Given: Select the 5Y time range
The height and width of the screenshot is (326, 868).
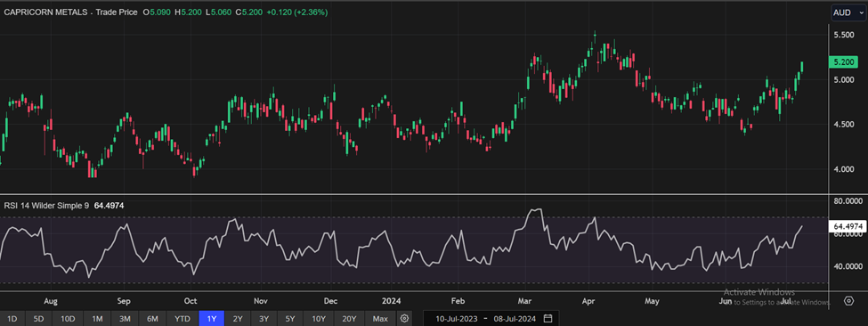Looking at the screenshot, I should [290, 319].
